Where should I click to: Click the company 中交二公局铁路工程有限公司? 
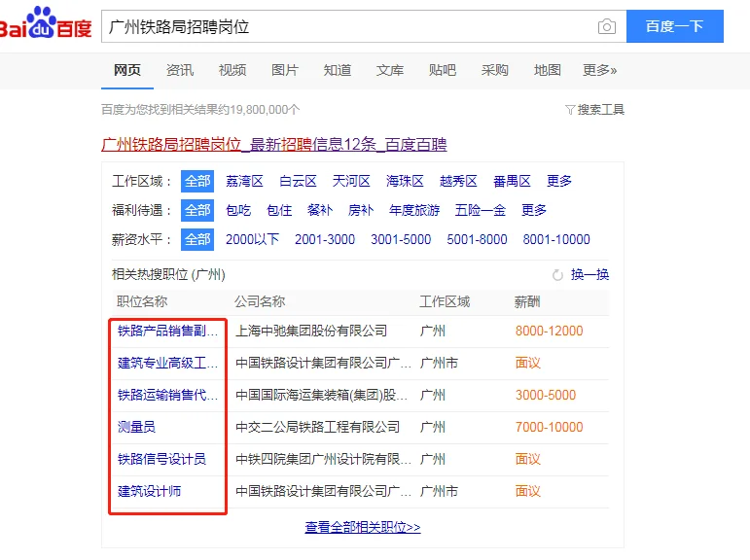(x=317, y=427)
